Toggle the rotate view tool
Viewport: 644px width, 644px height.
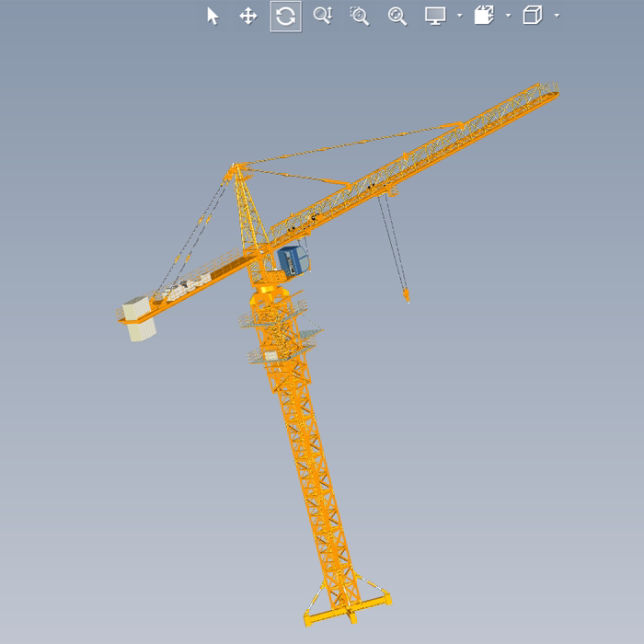(286, 17)
